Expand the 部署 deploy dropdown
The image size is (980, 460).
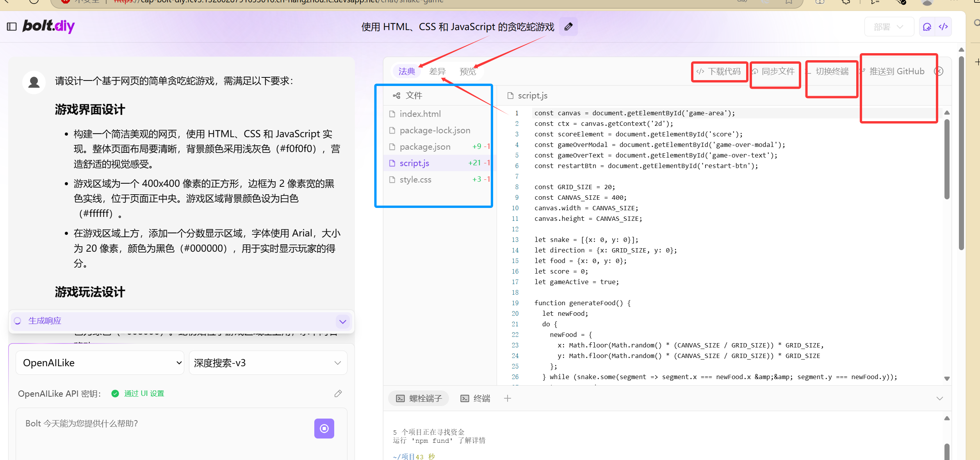tap(889, 26)
